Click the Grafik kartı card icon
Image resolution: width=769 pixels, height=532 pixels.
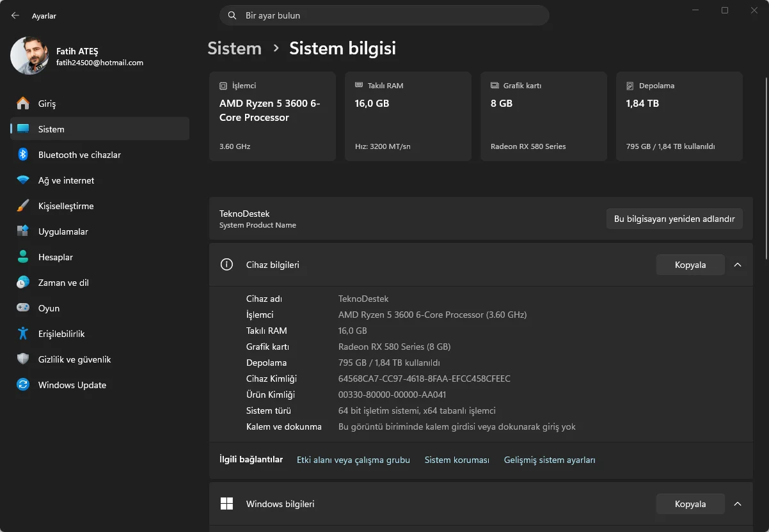pyautogui.click(x=495, y=86)
